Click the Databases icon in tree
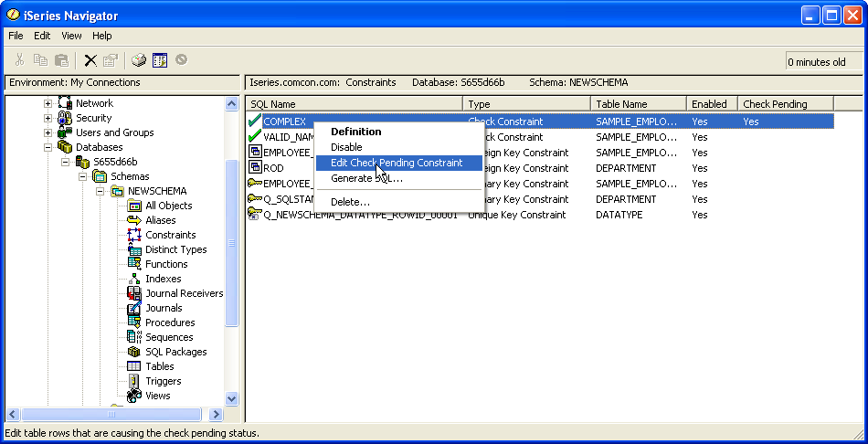The image size is (868, 444). 65,147
